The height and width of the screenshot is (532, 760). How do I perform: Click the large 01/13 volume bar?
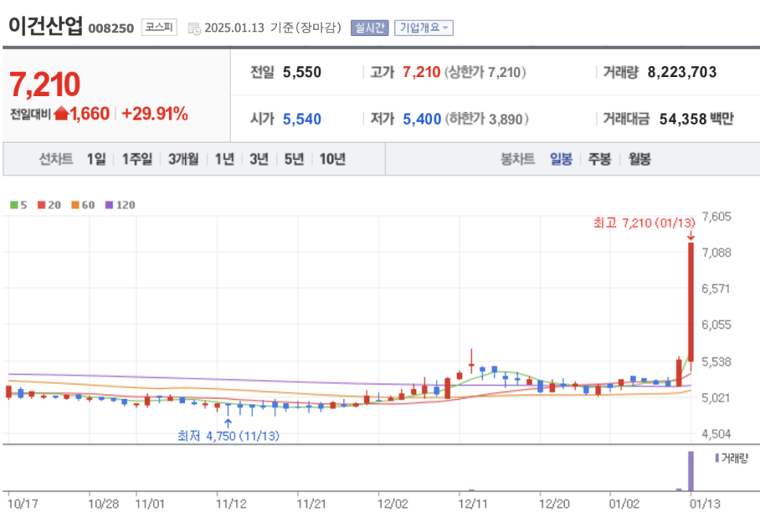click(x=691, y=471)
